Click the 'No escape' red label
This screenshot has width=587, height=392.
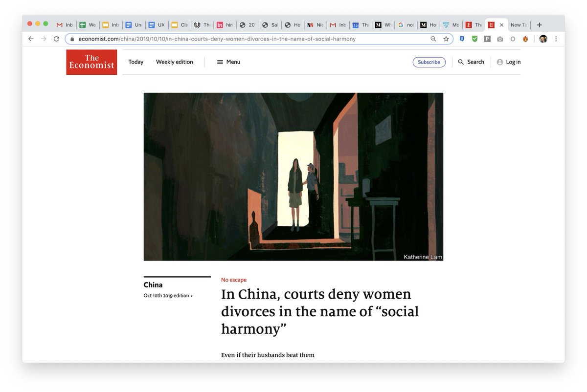pyautogui.click(x=234, y=280)
